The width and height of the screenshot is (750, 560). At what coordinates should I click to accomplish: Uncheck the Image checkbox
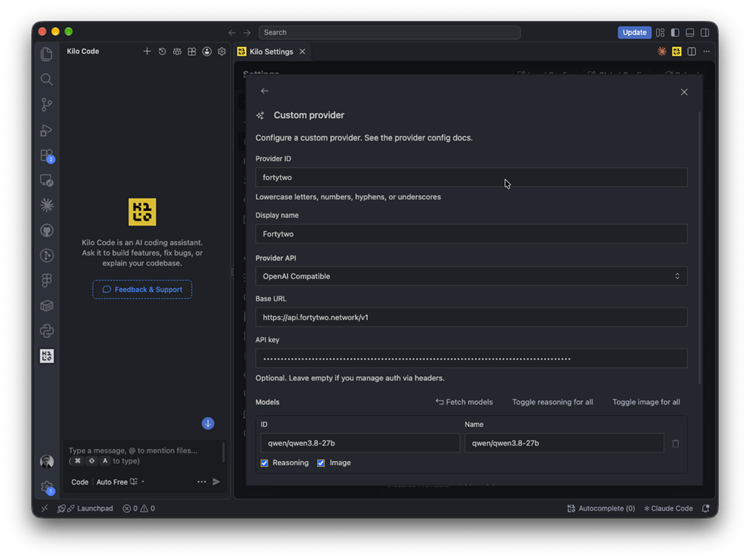click(x=321, y=463)
